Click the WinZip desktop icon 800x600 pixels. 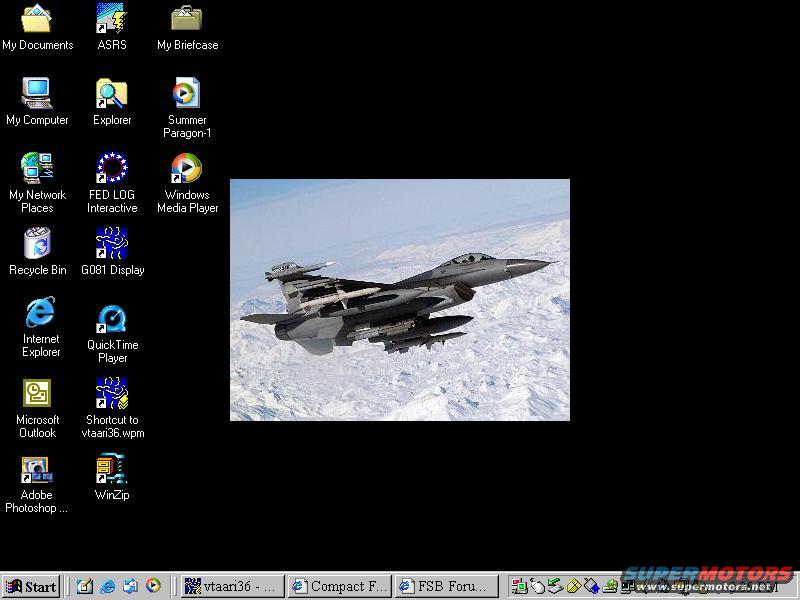(112, 469)
